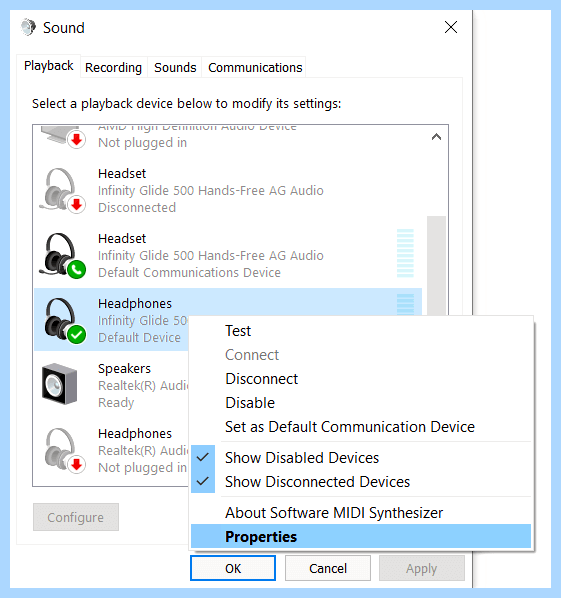
Task: Click 'Default Communications Device' status text
Action: click(189, 272)
